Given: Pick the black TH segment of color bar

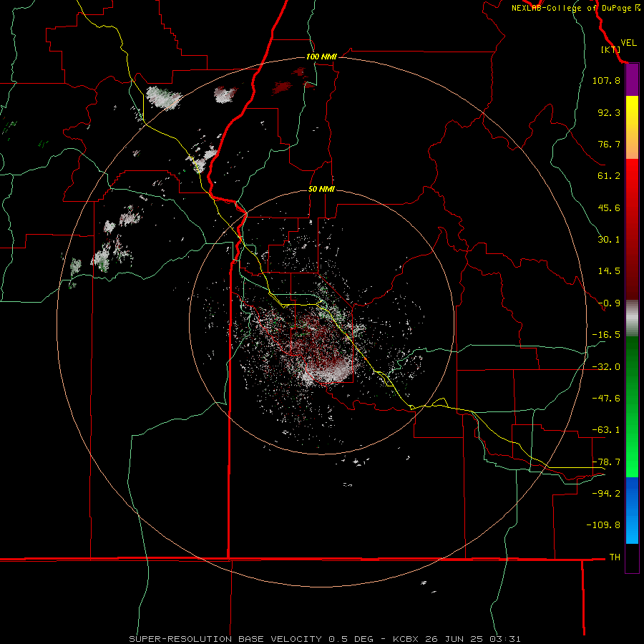Looking at the screenshot, I should click(632, 559).
